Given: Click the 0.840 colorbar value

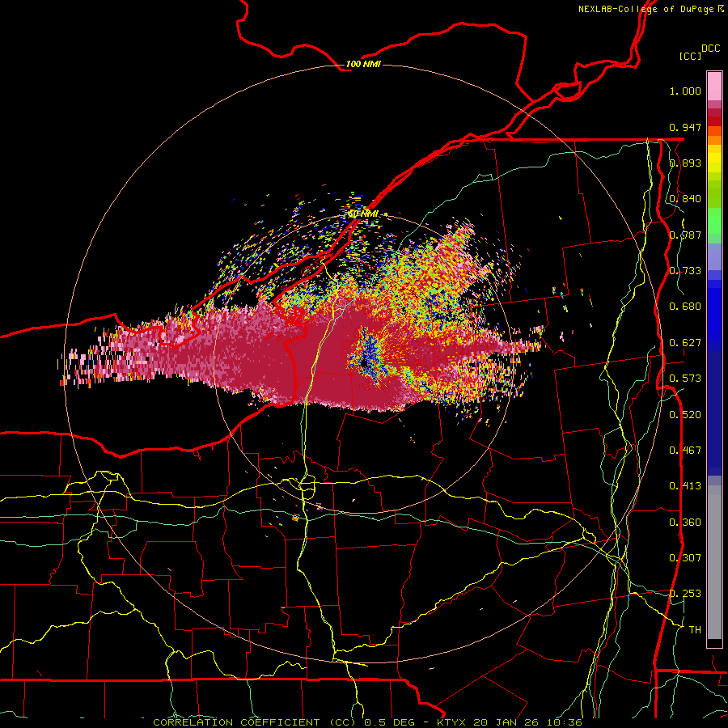Looking at the screenshot, I should coord(685,199).
